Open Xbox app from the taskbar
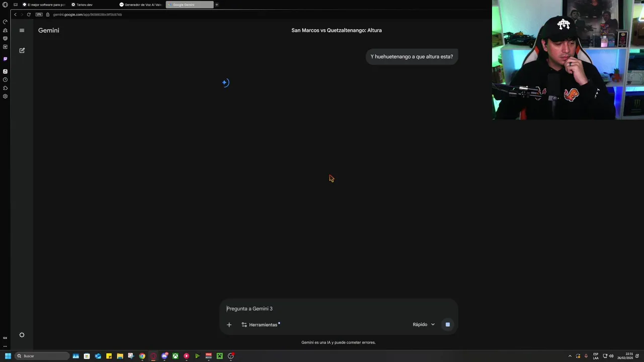 click(175, 356)
